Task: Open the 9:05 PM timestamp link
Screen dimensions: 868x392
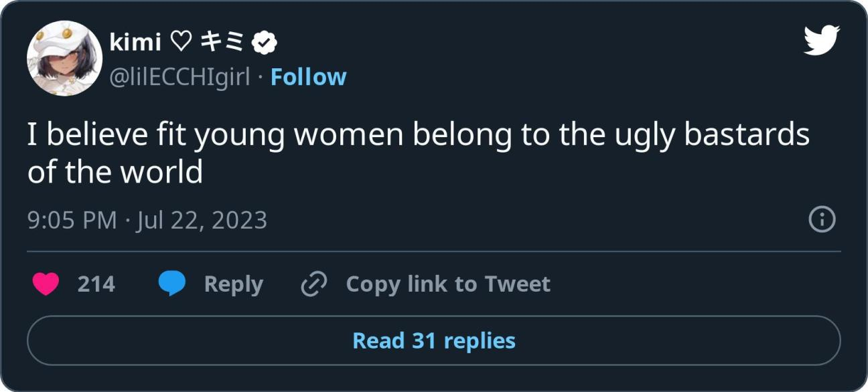Action: click(72, 220)
